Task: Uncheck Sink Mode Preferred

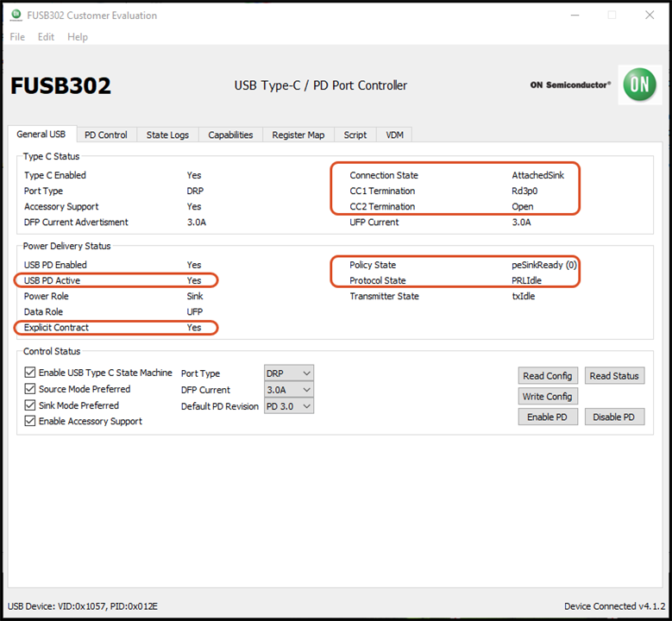Action: click(29, 405)
